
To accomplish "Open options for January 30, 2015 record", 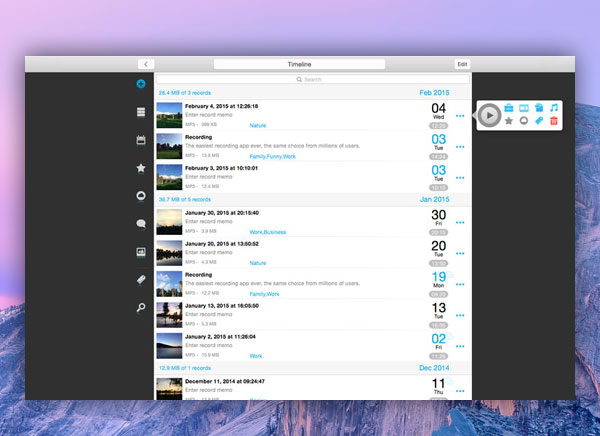I will [460, 222].
